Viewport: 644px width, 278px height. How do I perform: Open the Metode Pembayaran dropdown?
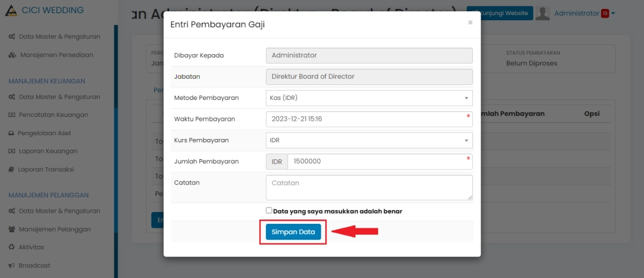point(369,98)
